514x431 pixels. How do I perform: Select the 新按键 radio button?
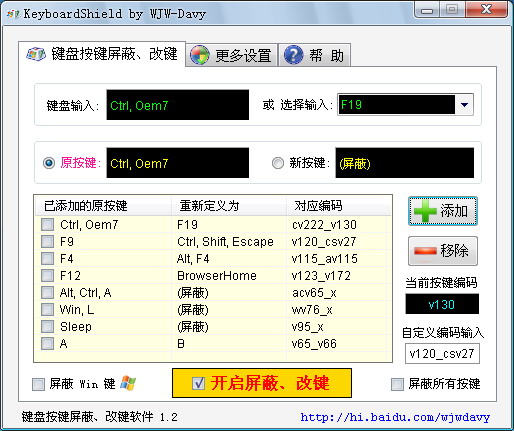click(278, 163)
